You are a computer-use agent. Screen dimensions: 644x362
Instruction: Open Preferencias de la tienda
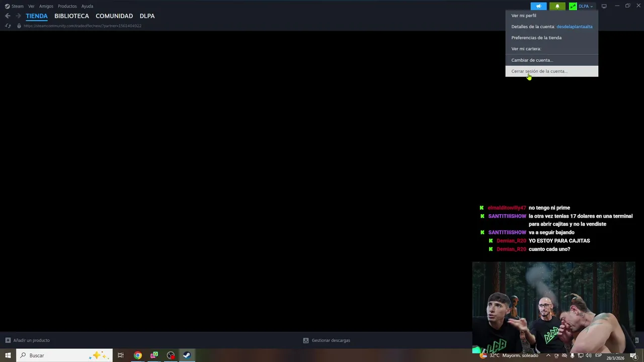[x=552, y=38]
